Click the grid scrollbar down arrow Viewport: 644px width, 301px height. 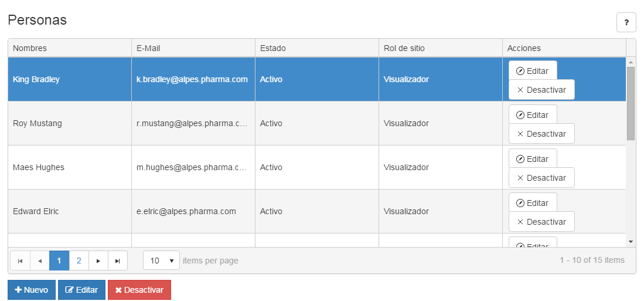click(x=631, y=242)
